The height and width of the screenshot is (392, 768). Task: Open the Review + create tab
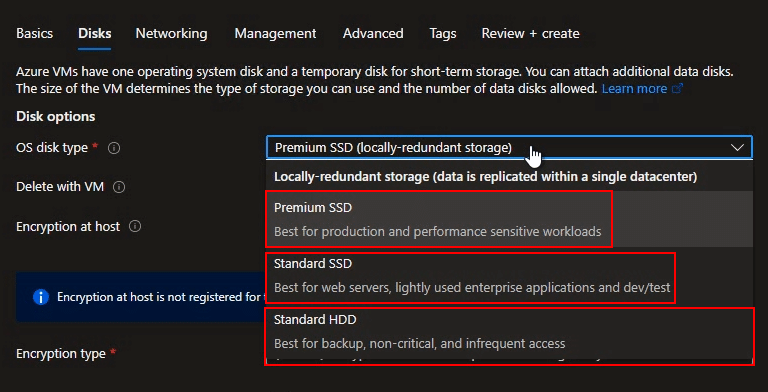pyautogui.click(x=530, y=33)
